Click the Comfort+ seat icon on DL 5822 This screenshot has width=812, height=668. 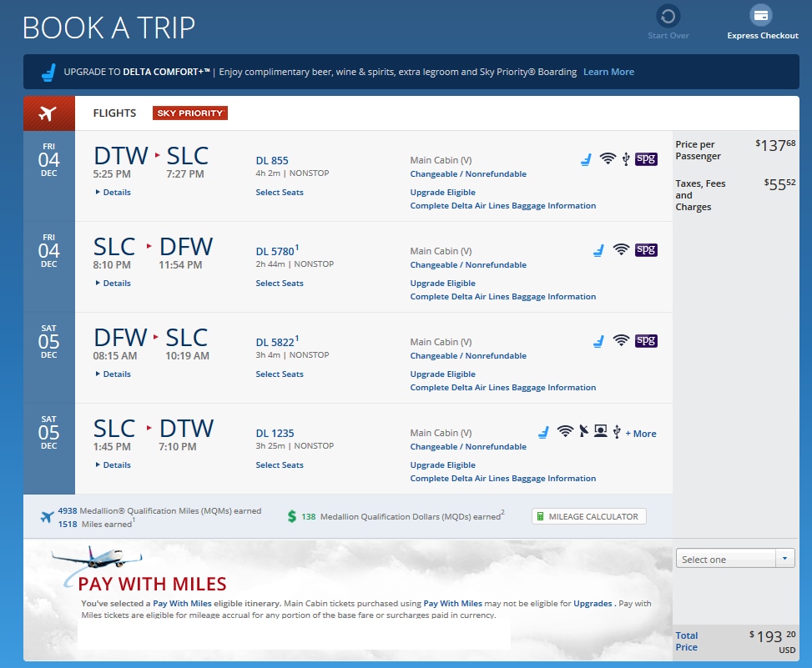point(598,340)
